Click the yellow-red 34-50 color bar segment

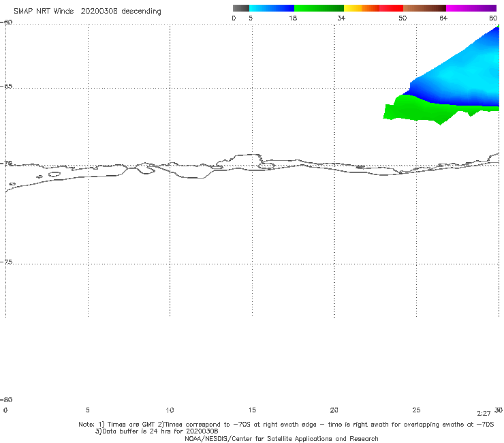tap(373, 8)
